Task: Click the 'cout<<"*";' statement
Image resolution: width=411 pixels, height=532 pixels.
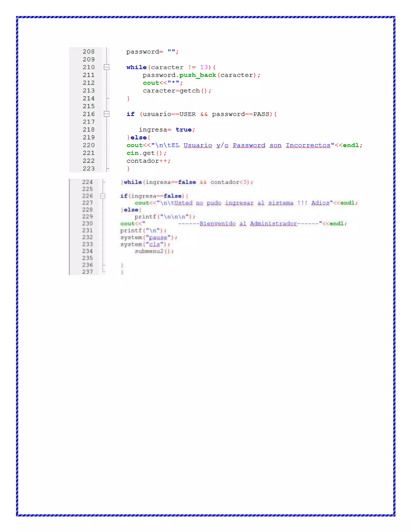Action: (x=163, y=83)
